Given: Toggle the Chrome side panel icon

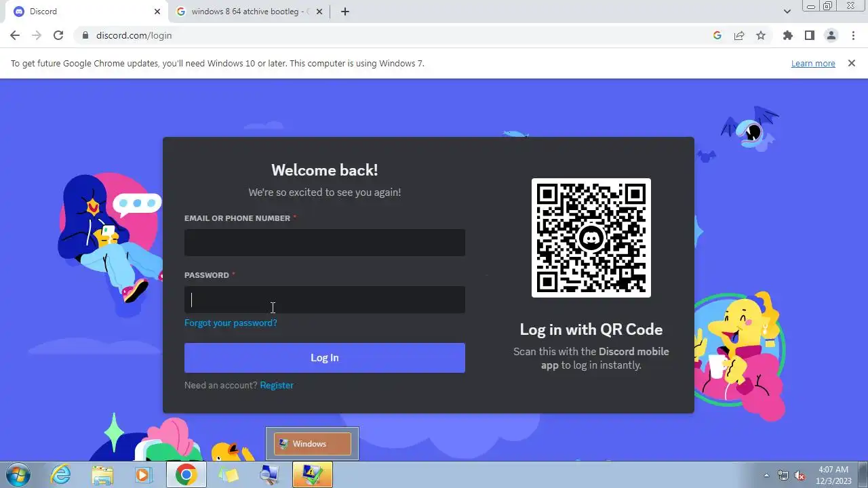Looking at the screenshot, I should (x=809, y=35).
